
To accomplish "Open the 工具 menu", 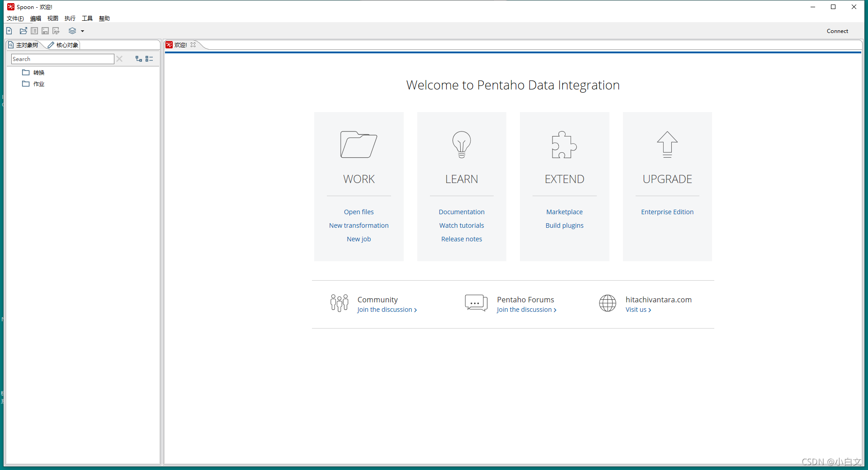I will (87, 19).
